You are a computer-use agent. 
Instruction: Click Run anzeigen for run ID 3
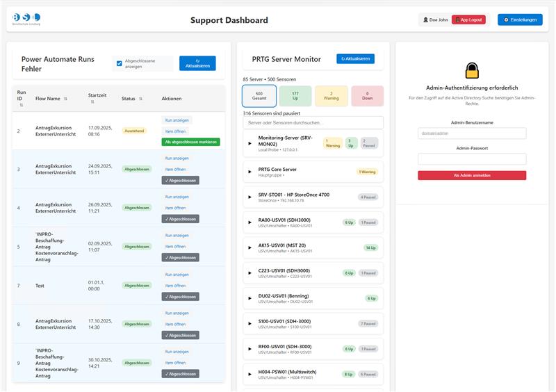coord(177,158)
